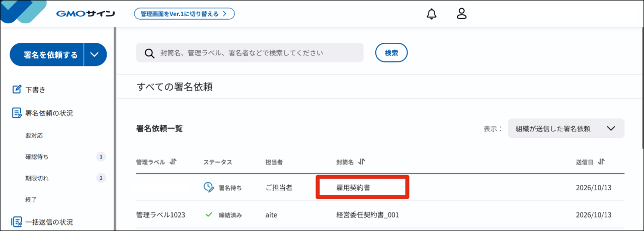
Task: Sort by 管理ラベル arrows icon
Action: coord(173,162)
